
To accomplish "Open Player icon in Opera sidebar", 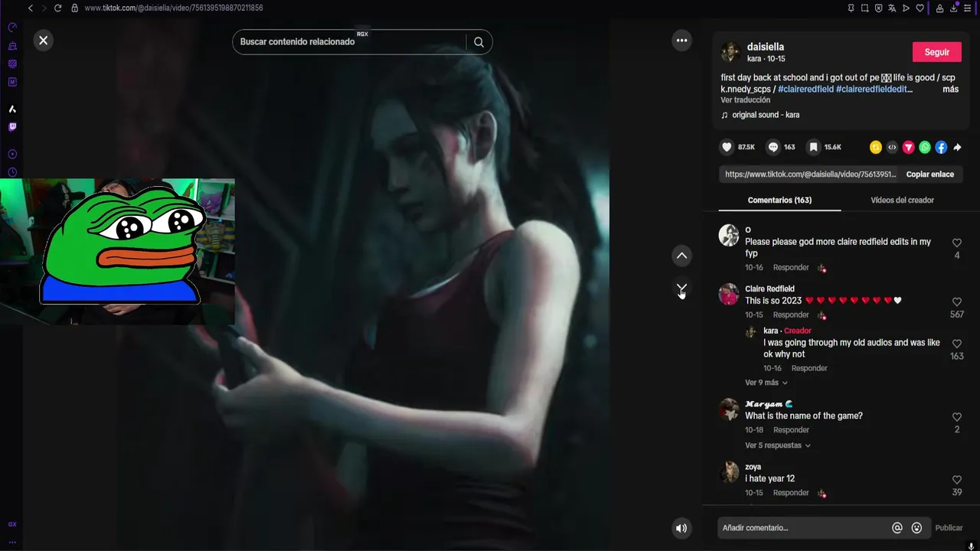I will click(12, 153).
